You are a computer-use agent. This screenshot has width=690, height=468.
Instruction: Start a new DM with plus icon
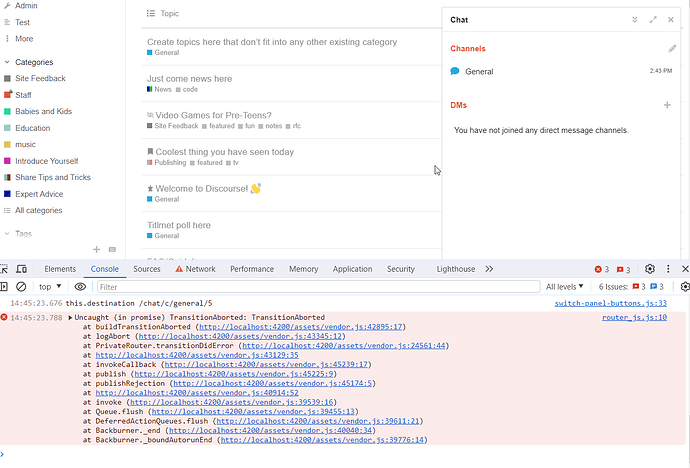[x=667, y=105]
